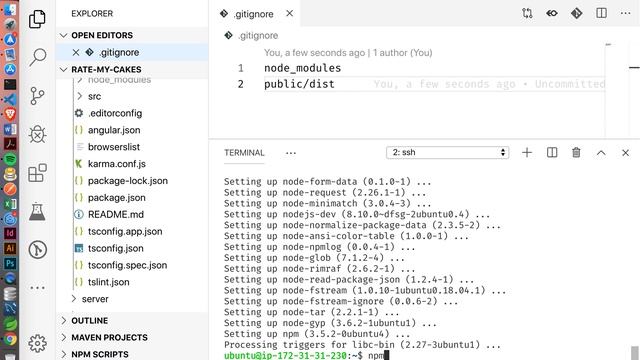Open the Source Control view
This screenshot has height=360, width=640.
(38, 96)
